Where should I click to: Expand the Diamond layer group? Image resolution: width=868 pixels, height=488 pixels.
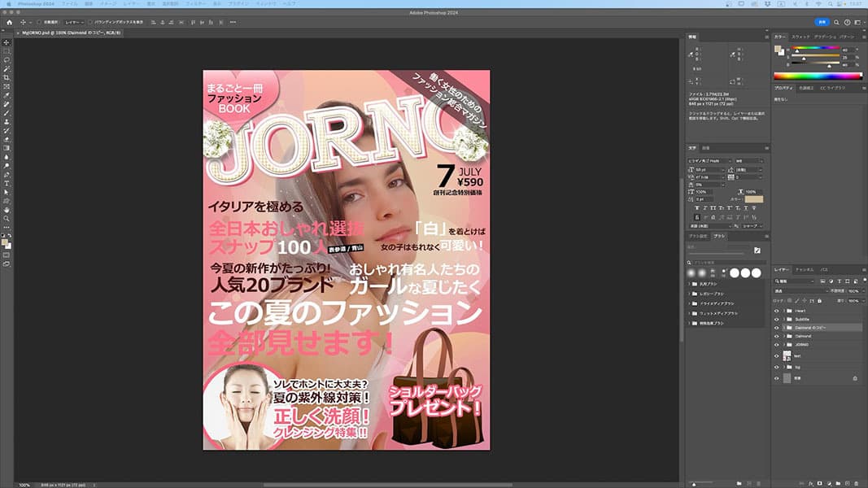783,336
